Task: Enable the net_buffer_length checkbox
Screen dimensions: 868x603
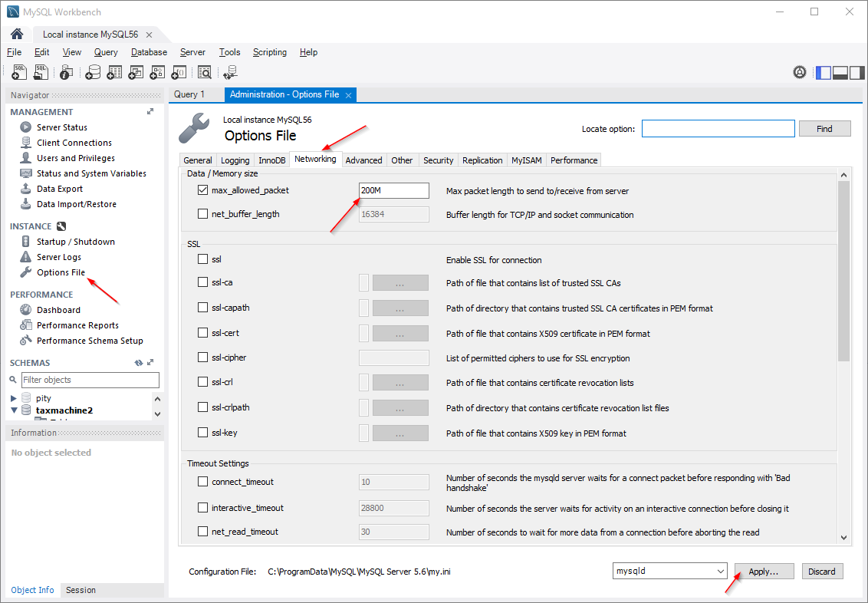Action: click(203, 215)
